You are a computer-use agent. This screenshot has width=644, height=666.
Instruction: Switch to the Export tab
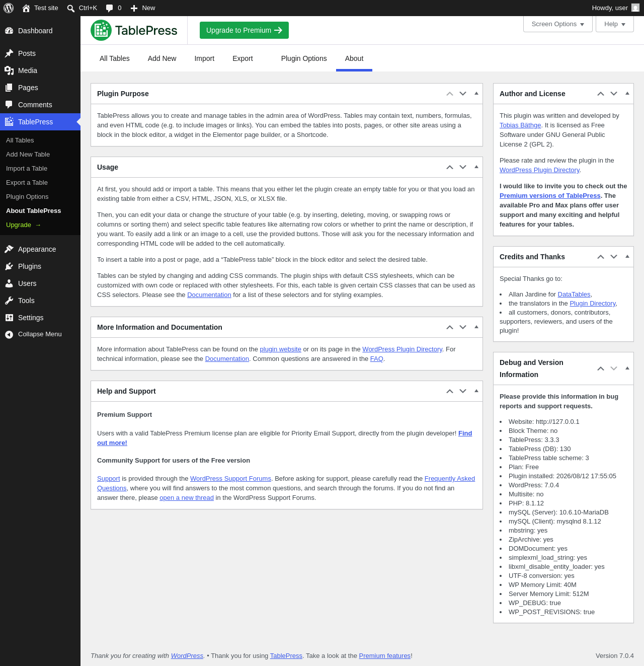point(243,58)
